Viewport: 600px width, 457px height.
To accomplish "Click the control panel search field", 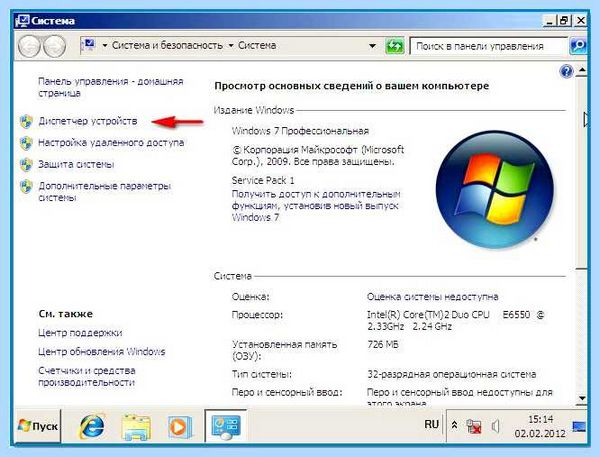I will [x=488, y=46].
